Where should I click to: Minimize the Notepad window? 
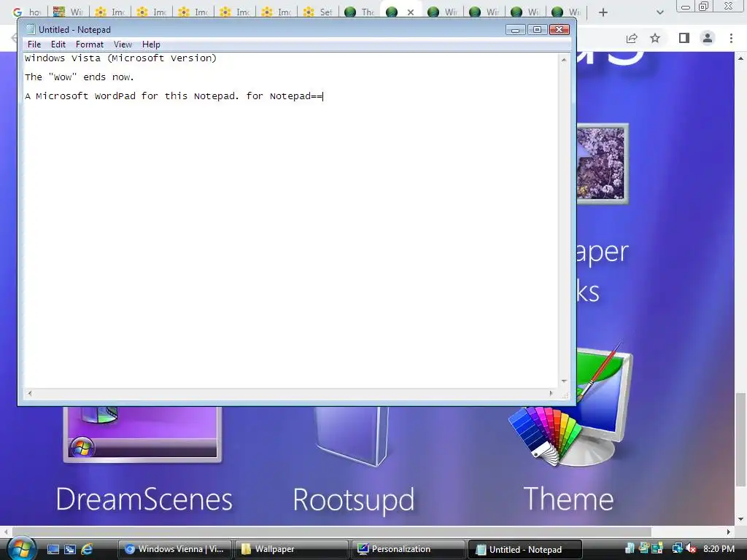tap(515, 29)
